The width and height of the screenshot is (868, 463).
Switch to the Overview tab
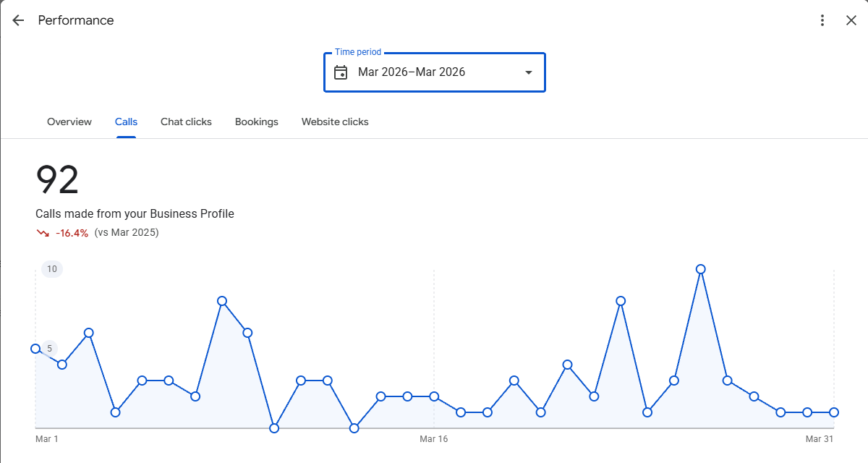click(x=69, y=122)
